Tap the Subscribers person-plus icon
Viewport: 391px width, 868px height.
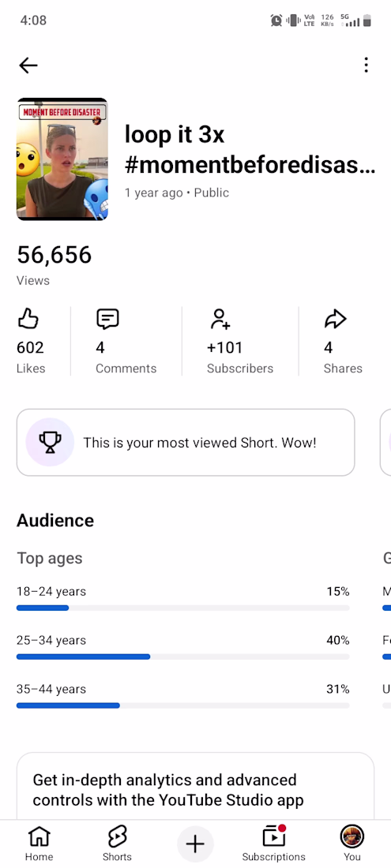tap(220, 319)
